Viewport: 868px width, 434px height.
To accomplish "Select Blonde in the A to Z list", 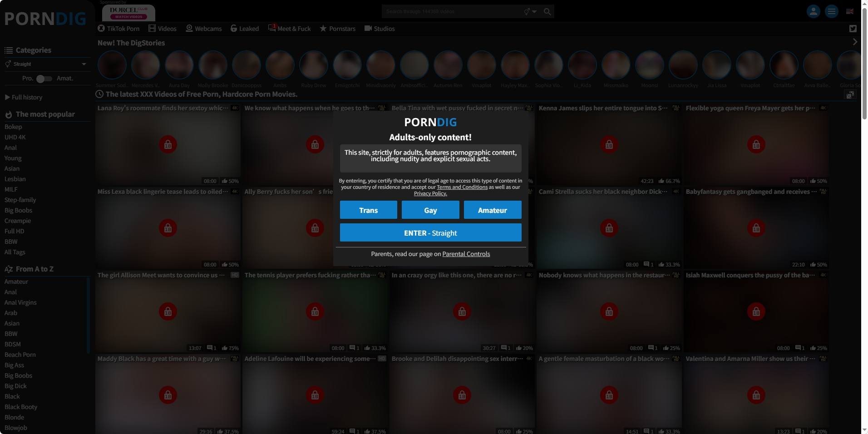I will point(15,417).
